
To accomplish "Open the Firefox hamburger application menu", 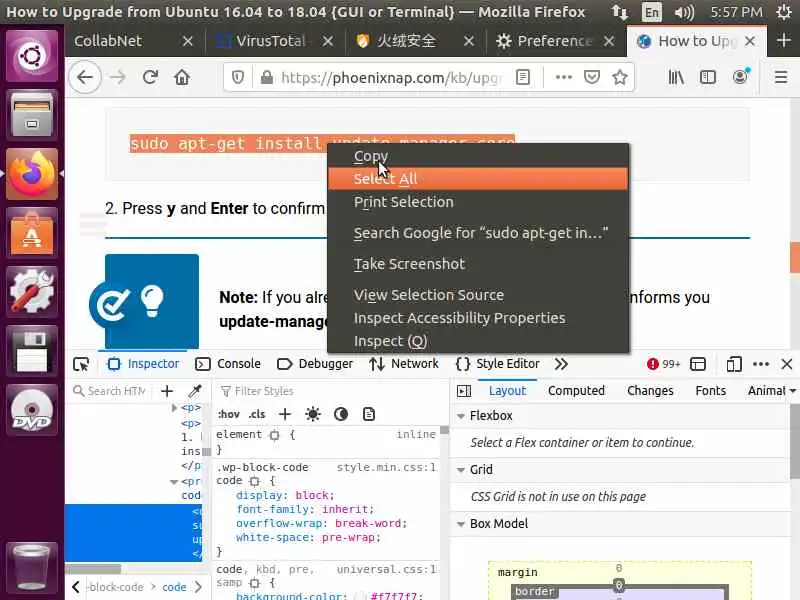I will (x=781, y=78).
